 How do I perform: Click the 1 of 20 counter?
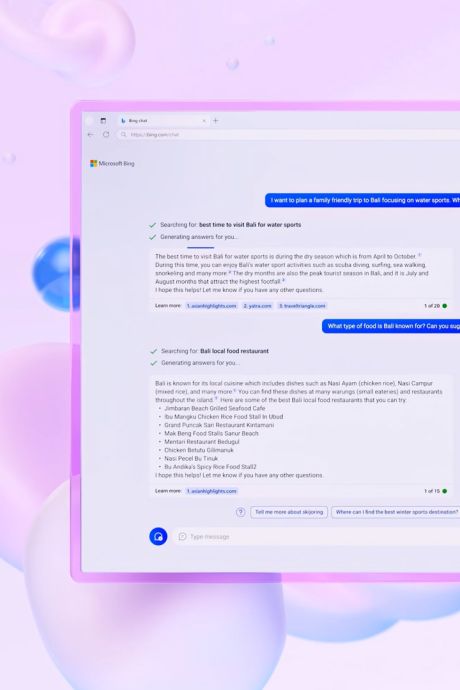432,306
